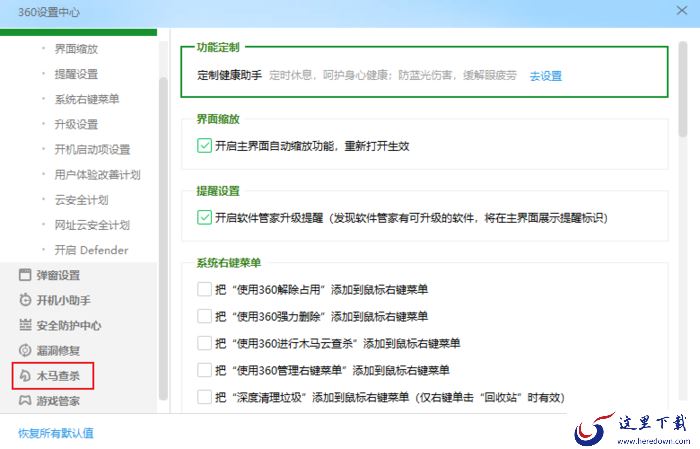The image size is (700, 449).
Task: Click the 弹窗设置 window icon
Action: [25, 275]
